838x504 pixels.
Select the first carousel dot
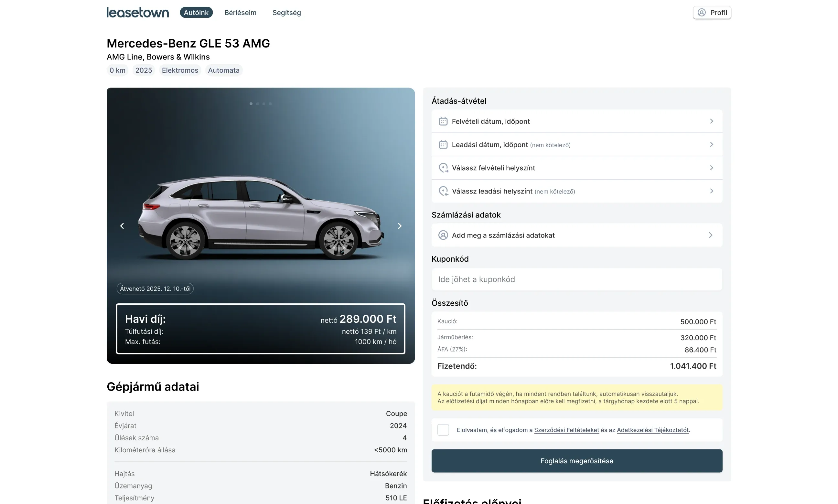(251, 104)
